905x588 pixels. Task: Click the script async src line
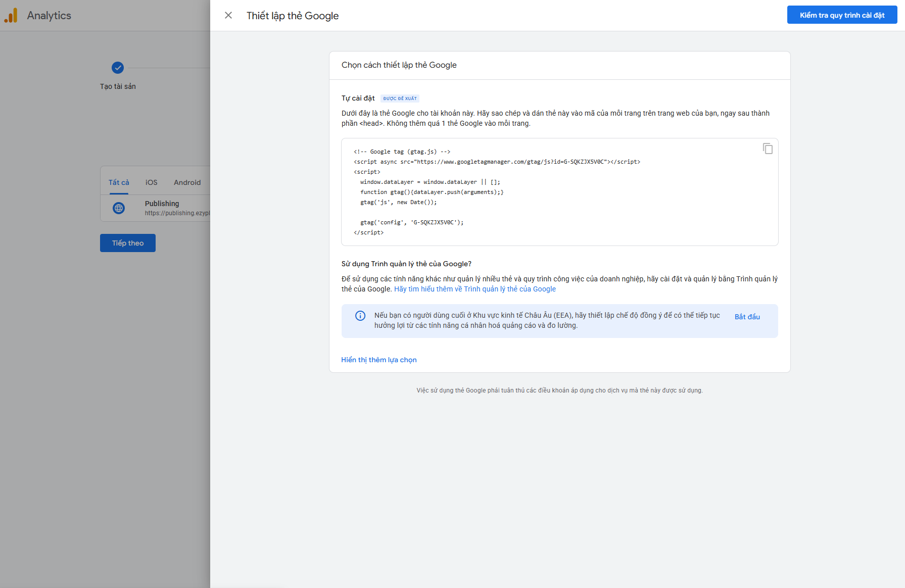point(497,162)
